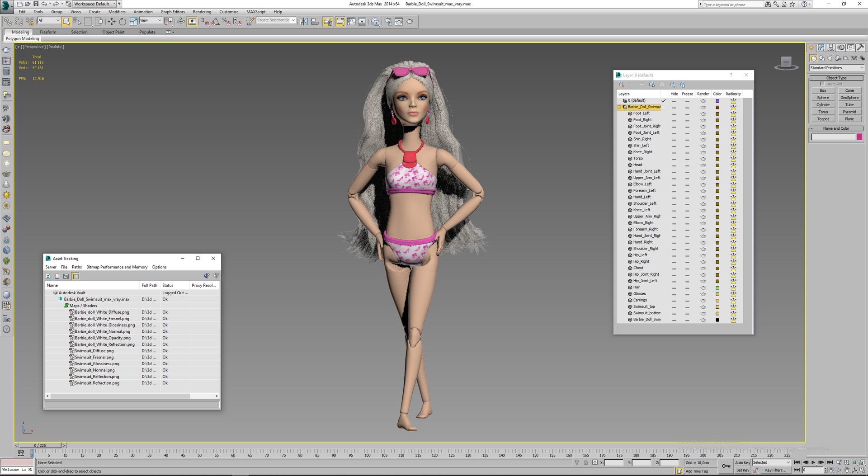Click the GeoSphere primitive button
Screen dimensions: 868x476
pyautogui.click(x=849, y=98)
